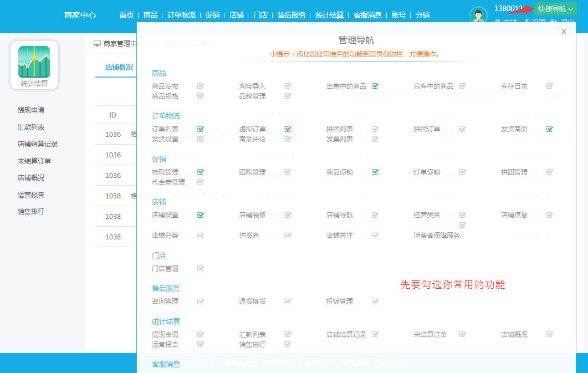This screenshot has height=373, width=588.
Task: Open 店铺结算记录 in the left sidebar
Action: (38, 144)
